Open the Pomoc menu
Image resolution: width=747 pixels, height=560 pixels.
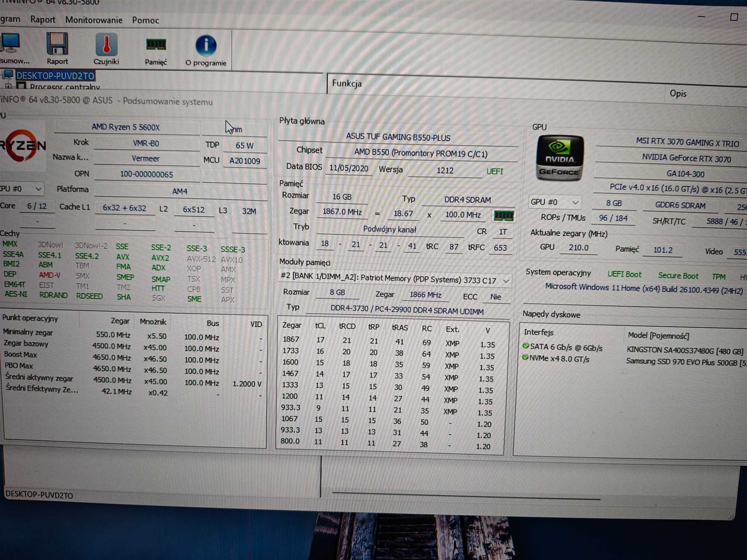point(145,21)
